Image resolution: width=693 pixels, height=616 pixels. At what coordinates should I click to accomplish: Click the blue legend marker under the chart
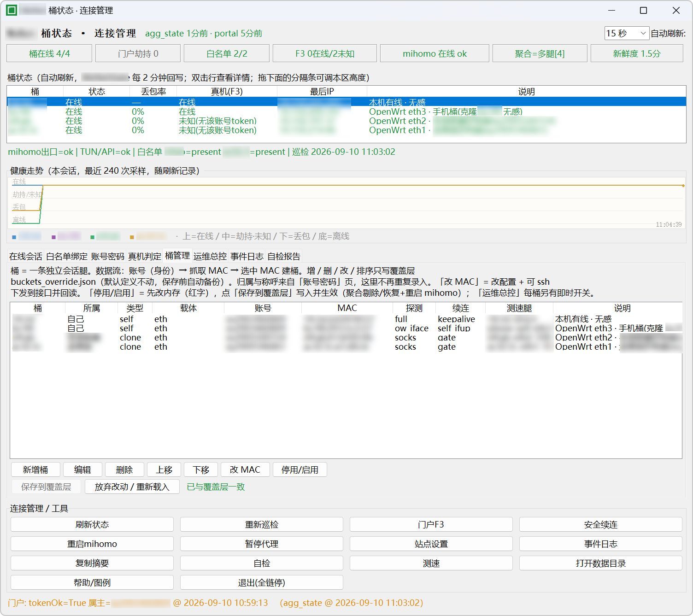pos(14,237)
